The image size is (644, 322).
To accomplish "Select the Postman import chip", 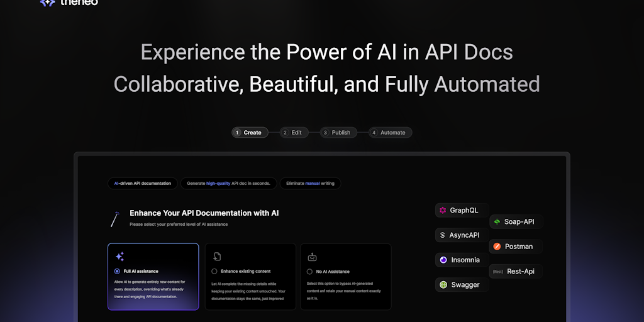I will [516, 247].
